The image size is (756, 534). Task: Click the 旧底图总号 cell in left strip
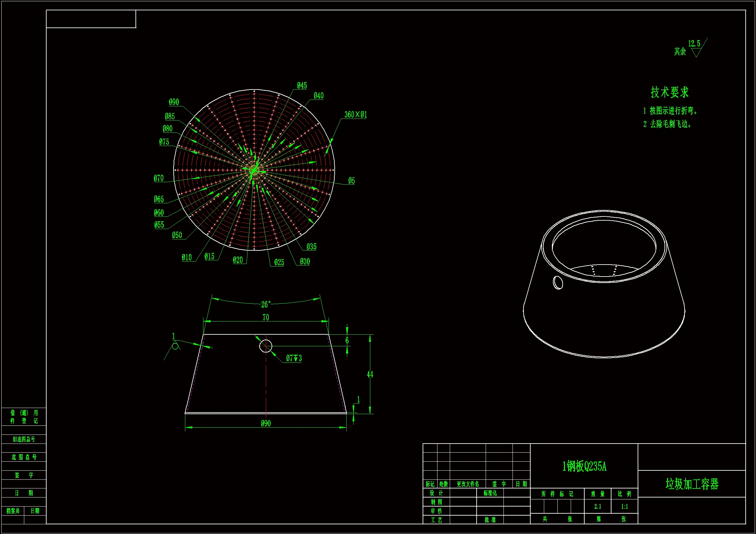click(24, 439)
